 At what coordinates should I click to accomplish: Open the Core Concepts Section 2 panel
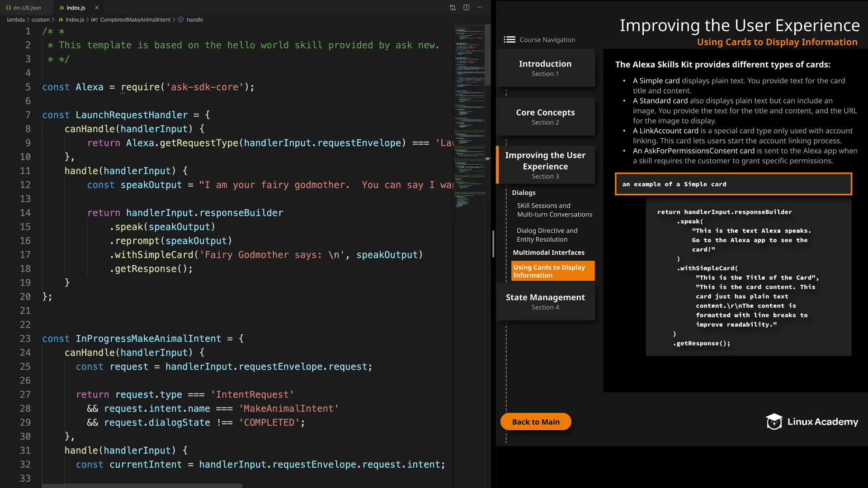coord(545,117)
